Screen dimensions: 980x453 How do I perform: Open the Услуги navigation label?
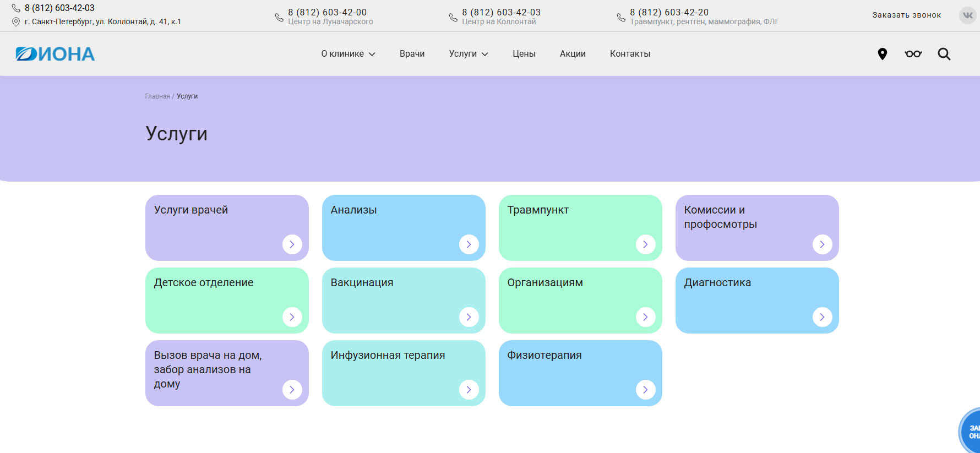coord(463,54)
